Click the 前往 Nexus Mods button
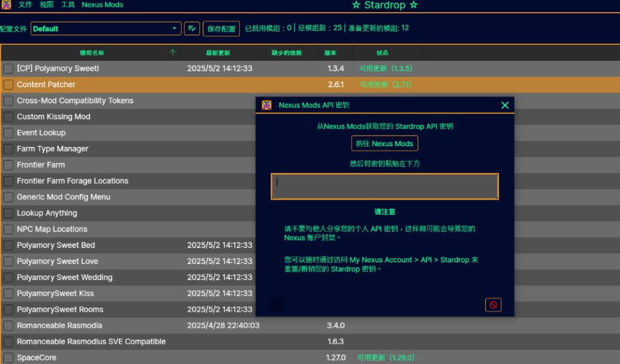This screenshot has height=364, width=620. 384,143
